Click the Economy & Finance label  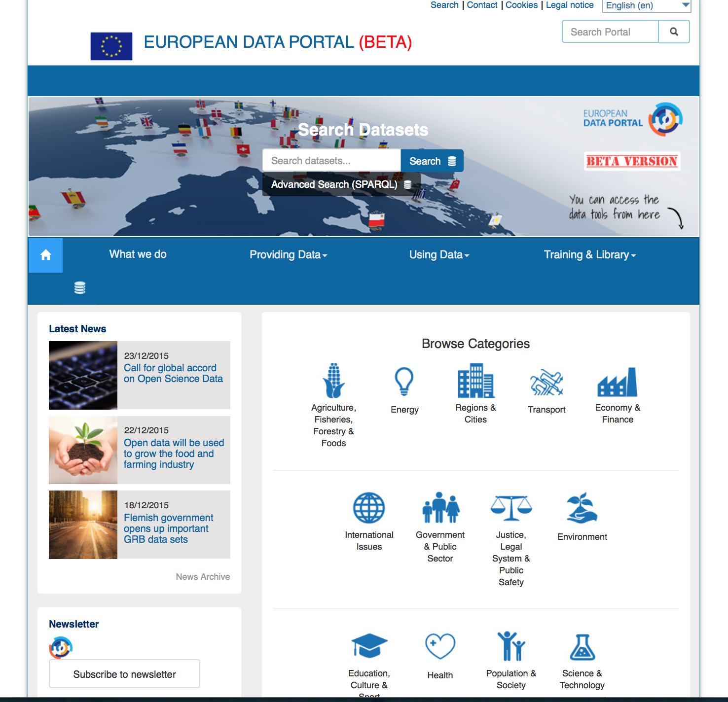tap(618, 414)
